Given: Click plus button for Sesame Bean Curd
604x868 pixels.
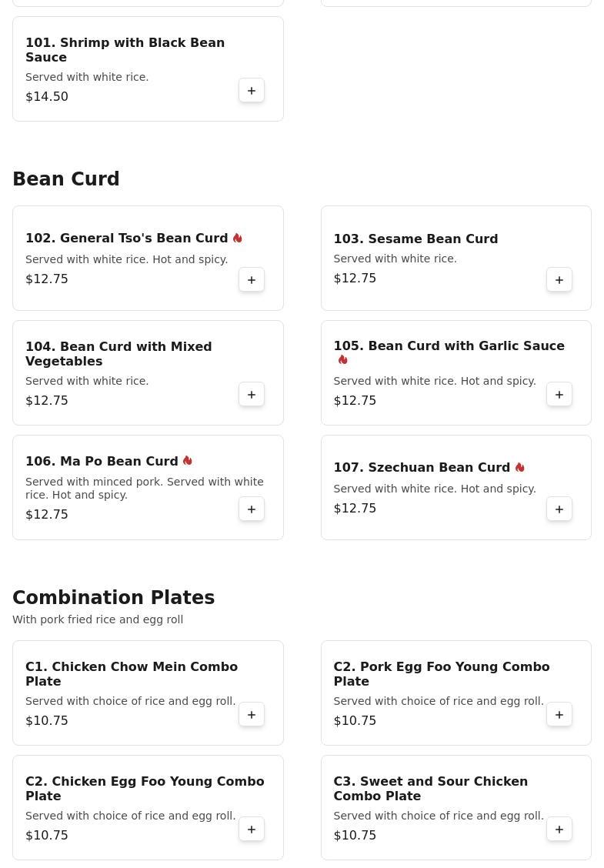Looking at the screenshot, I should tap(559, 280).
